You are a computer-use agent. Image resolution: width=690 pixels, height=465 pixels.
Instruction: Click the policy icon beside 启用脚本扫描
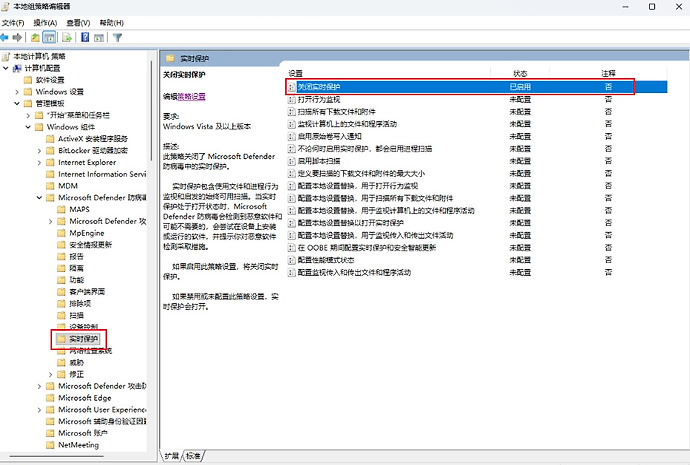(x=291, y=161)
